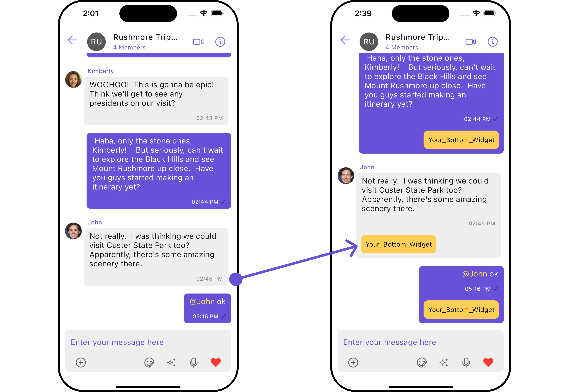The width and height of the screenshot is (565, 392).
Task: Open group info in right phone header
Action: coord(493,42)
